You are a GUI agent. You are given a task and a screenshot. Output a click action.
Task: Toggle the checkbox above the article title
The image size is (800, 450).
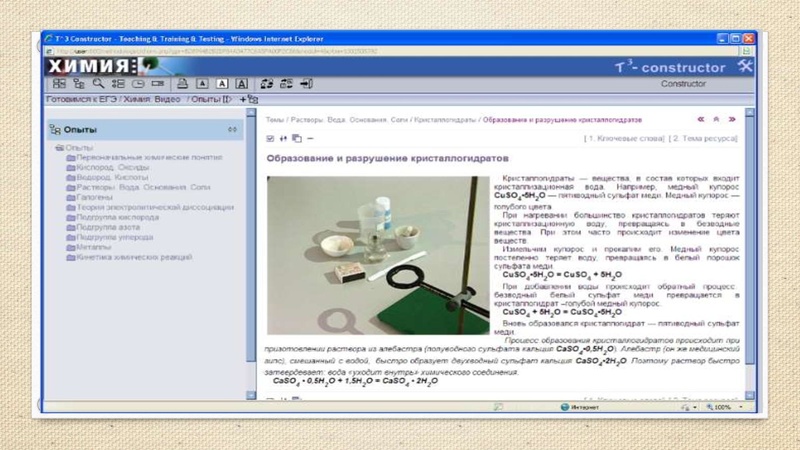(x=270, y=138)
